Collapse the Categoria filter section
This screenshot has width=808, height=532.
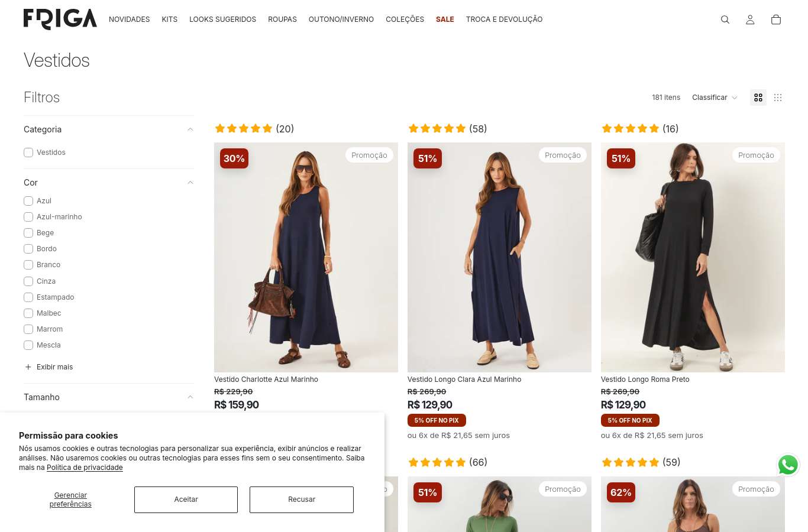[x=190, y=129]
